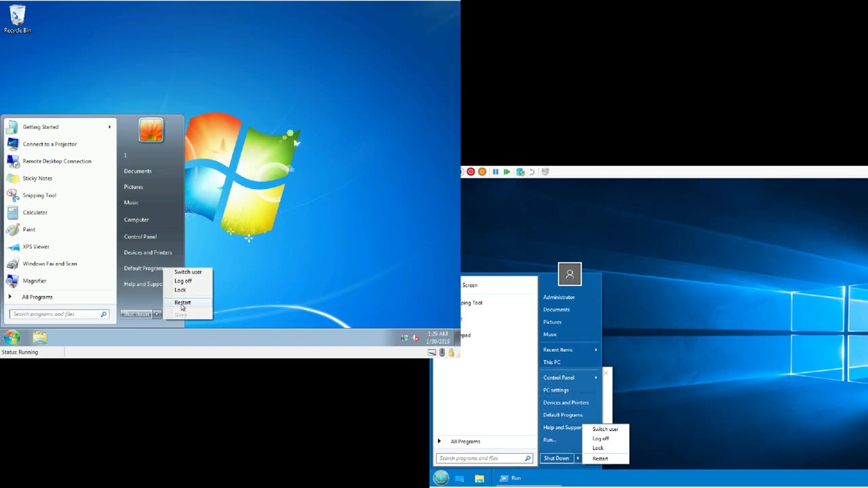The width and height of the screenshot is (868, 488).
Task: Click administrator user avatar in right VM
Action: pyautogui.click(x=570, y=274)
